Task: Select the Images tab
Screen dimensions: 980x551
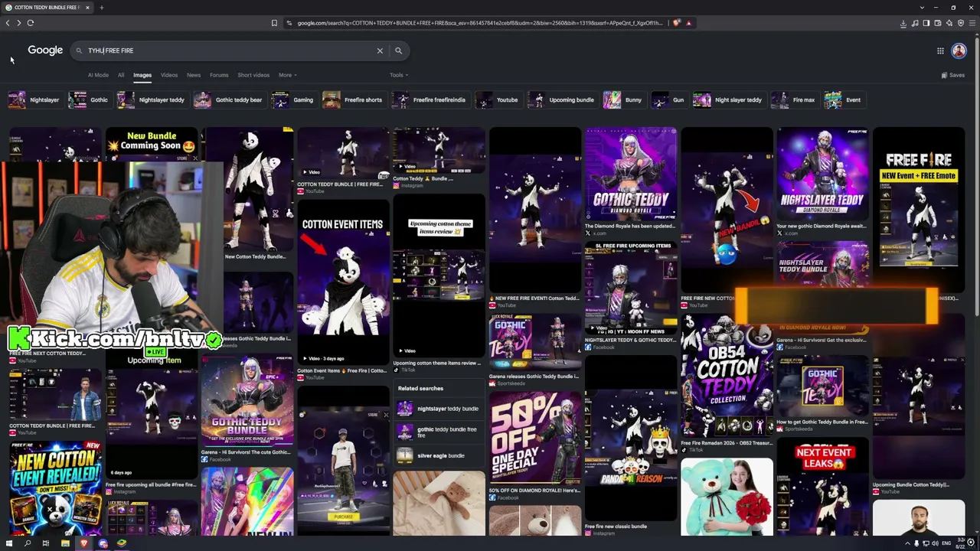Action: tap(142, 75)
